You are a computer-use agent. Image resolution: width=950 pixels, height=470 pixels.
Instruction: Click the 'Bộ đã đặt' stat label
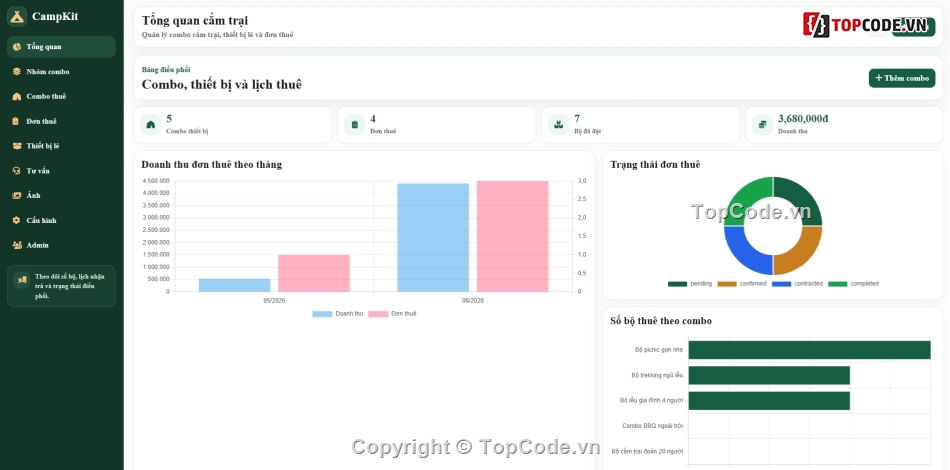[x=588, y=131]
